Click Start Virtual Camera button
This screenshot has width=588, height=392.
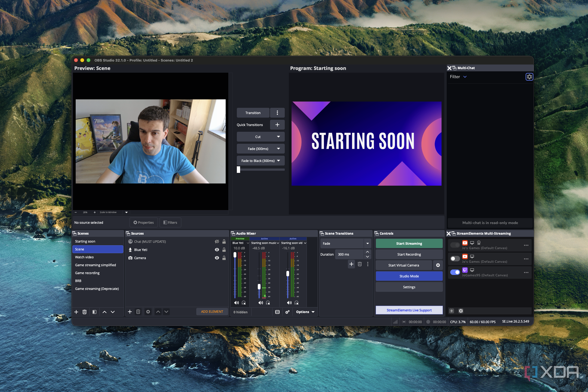(x=404, y=265)
